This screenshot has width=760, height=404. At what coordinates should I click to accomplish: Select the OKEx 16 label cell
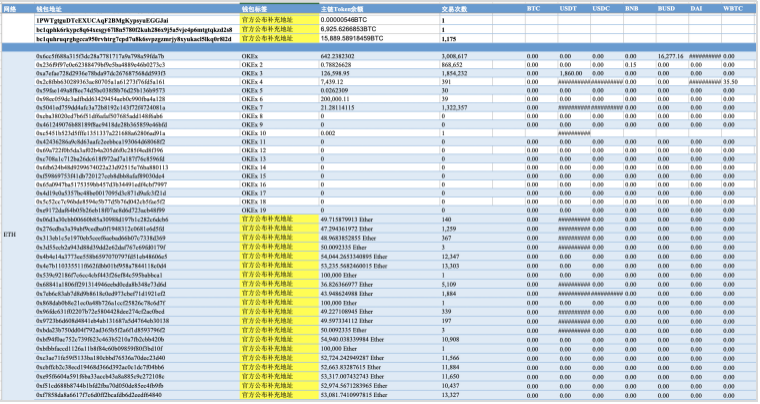254,185
